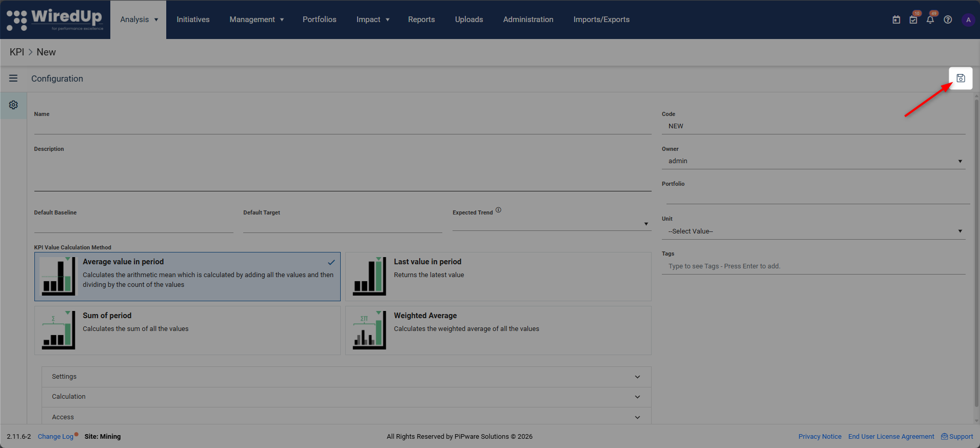Click the KPI breadcrumb link
Screen dimensions: 980x448
tap(17, 52)
